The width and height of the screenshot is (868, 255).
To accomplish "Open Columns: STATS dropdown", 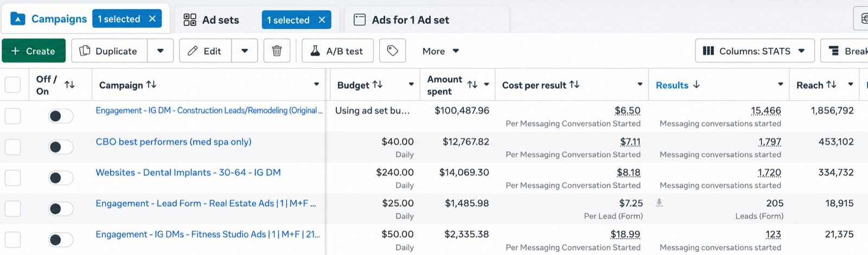I will click(x=755, y=51).
